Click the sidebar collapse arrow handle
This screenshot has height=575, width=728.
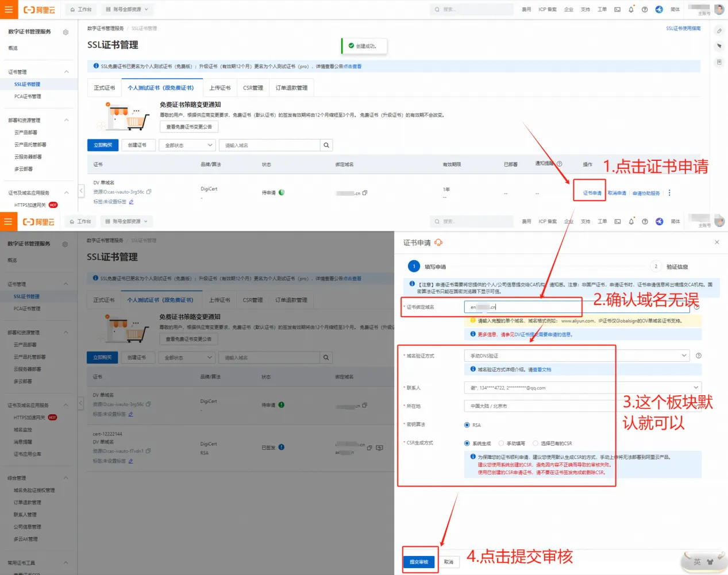(x=81, y=191)
